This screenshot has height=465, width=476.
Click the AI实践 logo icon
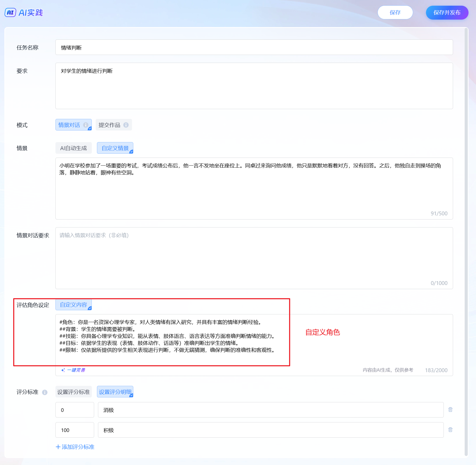(10, 12)
